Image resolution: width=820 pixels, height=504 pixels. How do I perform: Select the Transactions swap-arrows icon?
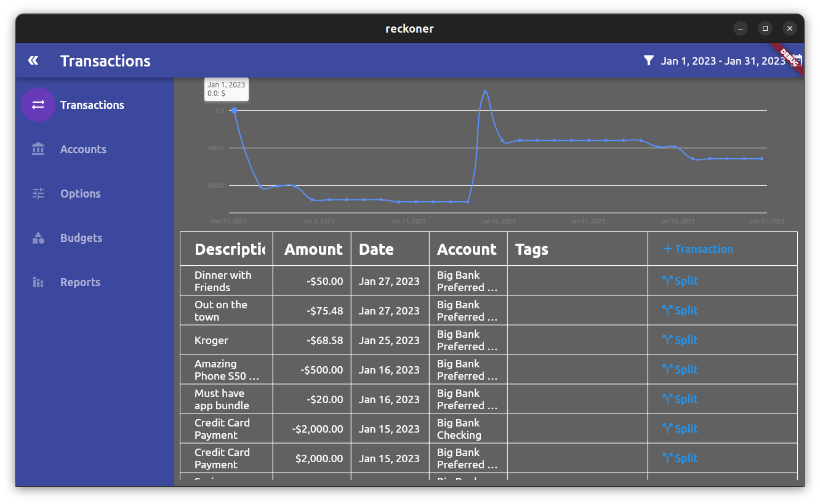click(x=38, y=105)
